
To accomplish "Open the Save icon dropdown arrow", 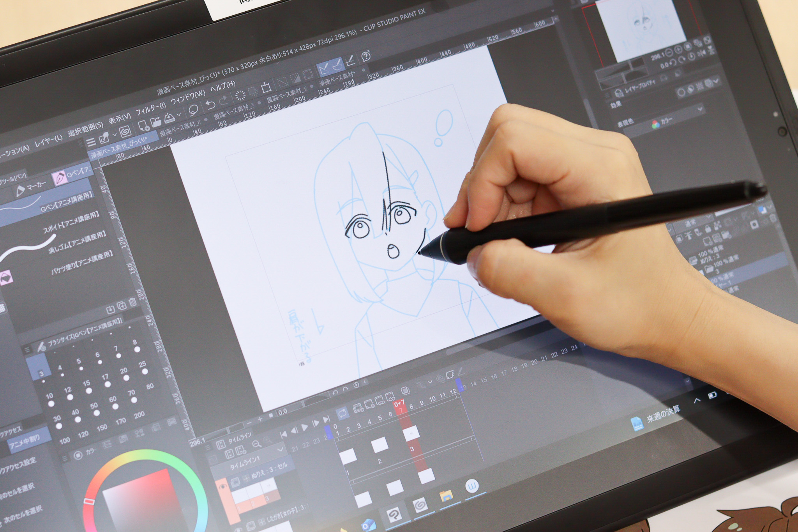I will click(178, 115).
